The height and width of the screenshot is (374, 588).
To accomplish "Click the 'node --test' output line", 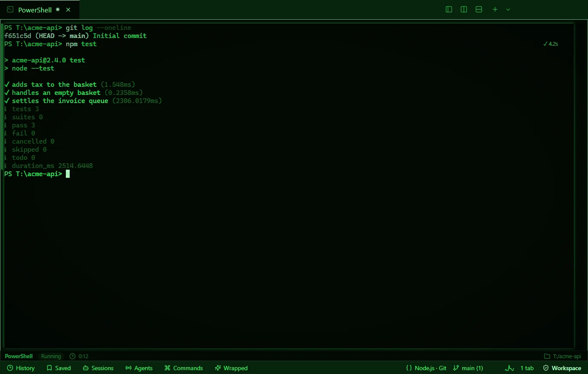I will (x=30, y=68).
